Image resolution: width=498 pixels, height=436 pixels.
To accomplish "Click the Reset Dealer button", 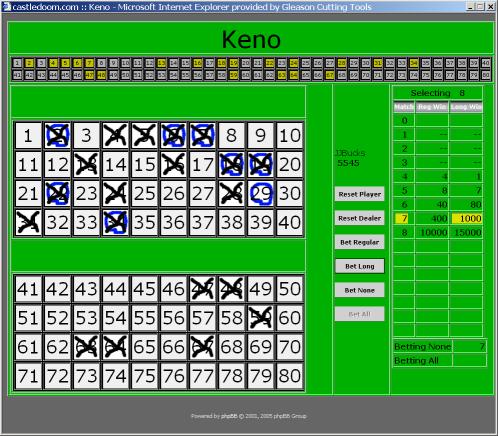I will 359,218.
